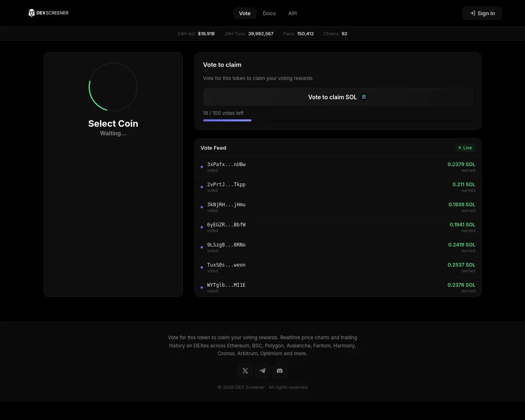Select voter WYTglb...MI1E row

338,288
